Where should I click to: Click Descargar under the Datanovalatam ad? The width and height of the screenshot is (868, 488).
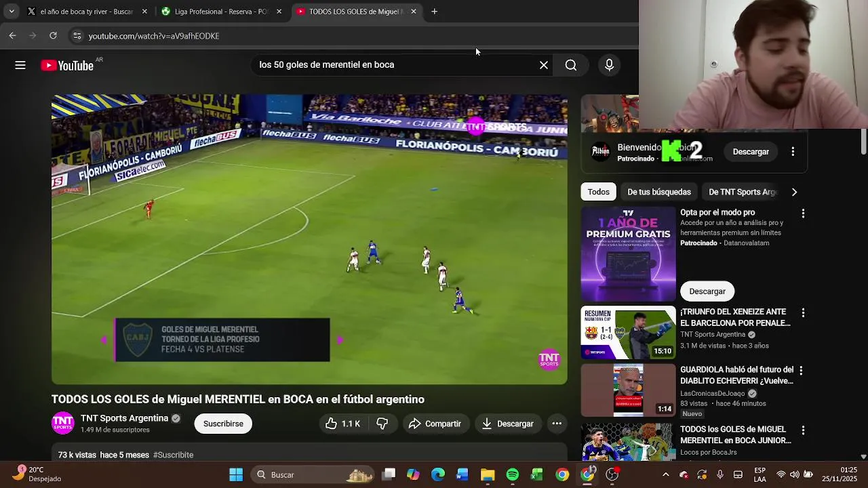click(x=707, y=291)
